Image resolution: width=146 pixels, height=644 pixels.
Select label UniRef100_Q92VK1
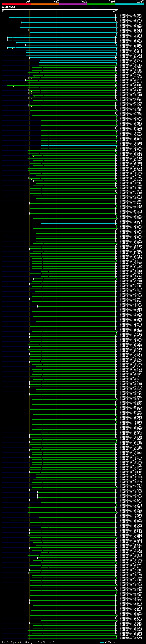pyautogui.click(x=131, y=153)
